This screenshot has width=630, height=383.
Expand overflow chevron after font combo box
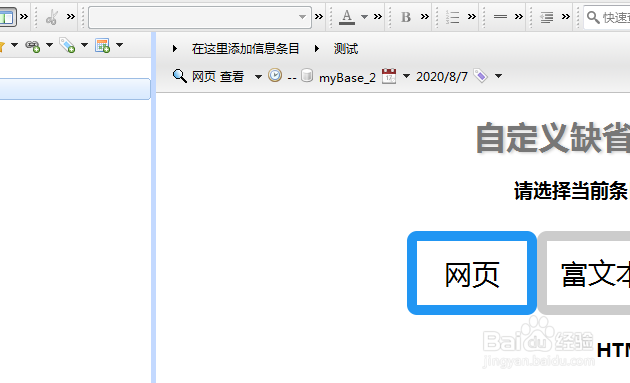(x=319, y=17)
